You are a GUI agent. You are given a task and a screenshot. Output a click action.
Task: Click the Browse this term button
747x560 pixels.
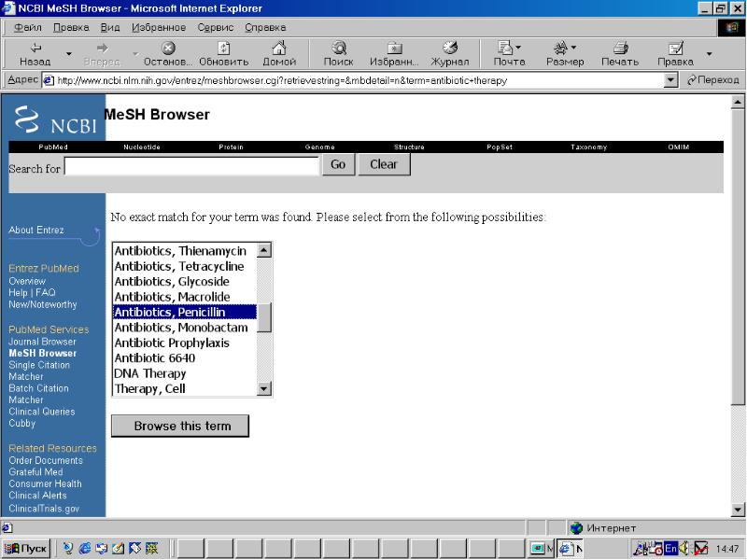click(x=180, y=426)
